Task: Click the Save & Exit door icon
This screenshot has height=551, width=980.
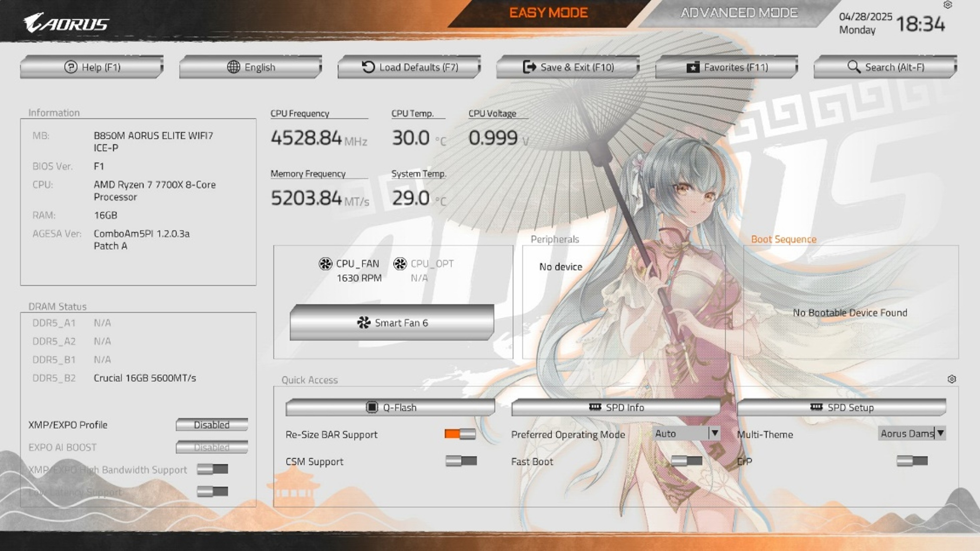Action: click(x=529, y=67)
